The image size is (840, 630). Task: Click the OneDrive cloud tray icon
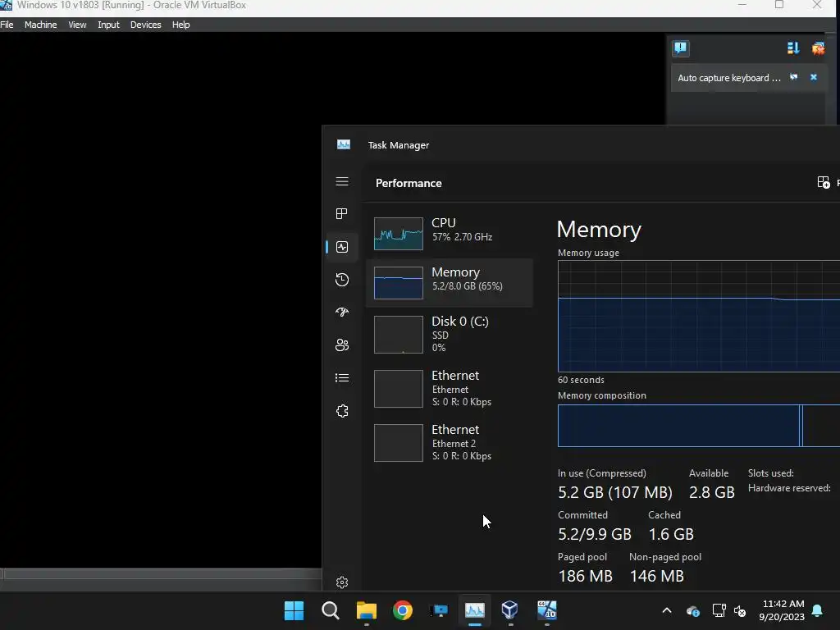point(692,610)
